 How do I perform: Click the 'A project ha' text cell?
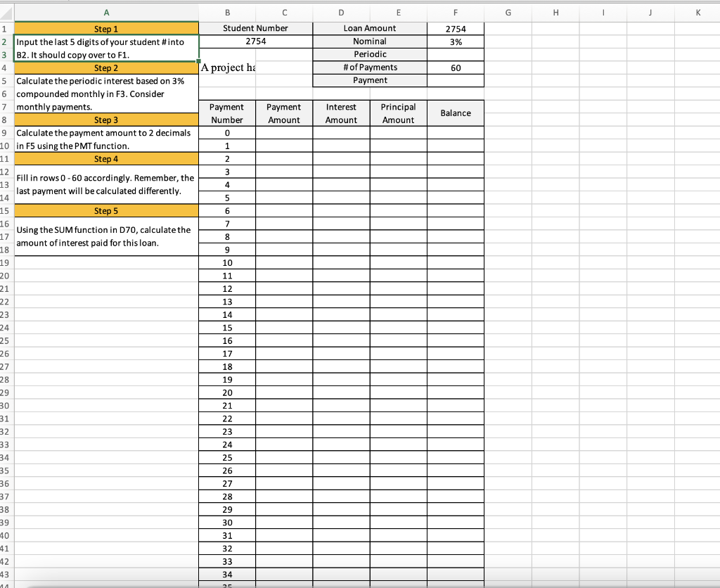227,68
